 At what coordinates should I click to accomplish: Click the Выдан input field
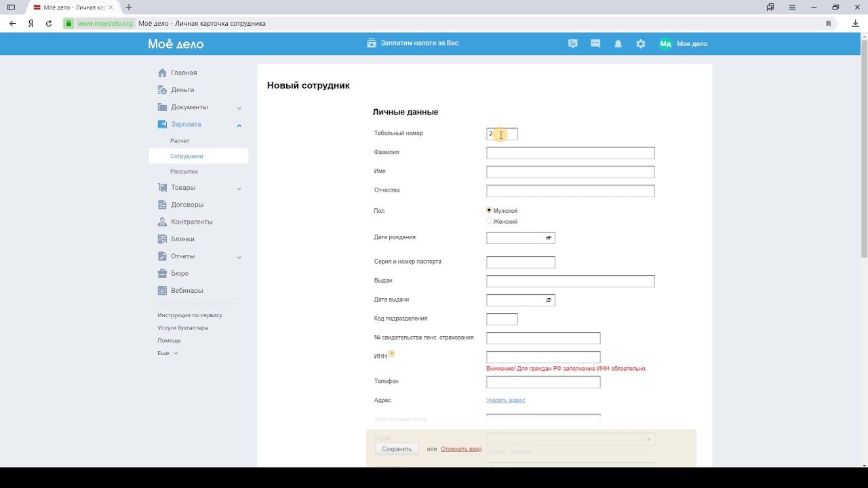570,281
